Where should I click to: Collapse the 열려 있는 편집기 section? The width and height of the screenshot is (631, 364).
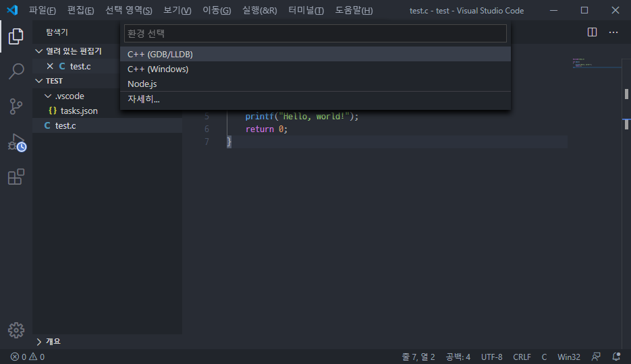coord(38,51)
